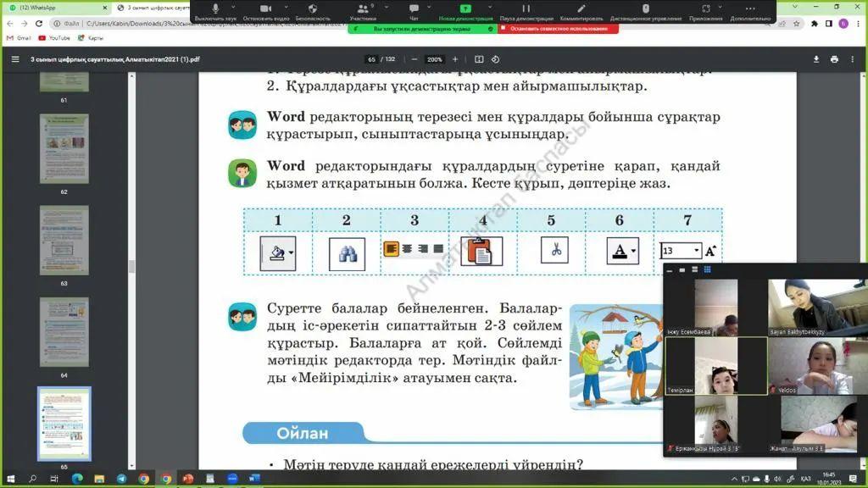Show hidden system tray icons
868x488 pixels.
point(735,480)
